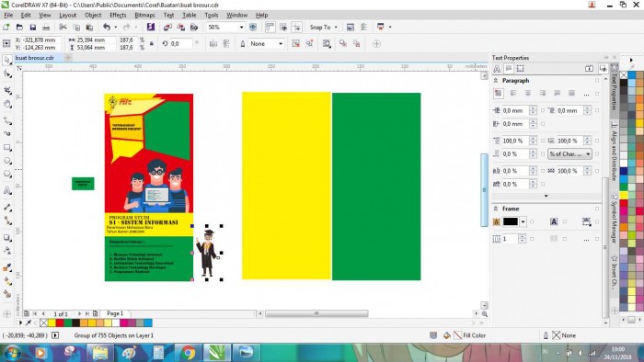Image resolution: width=644 pixels, height=362 pixels.
Task: Click the Undo arrow icon
Action: coord(107,27)
